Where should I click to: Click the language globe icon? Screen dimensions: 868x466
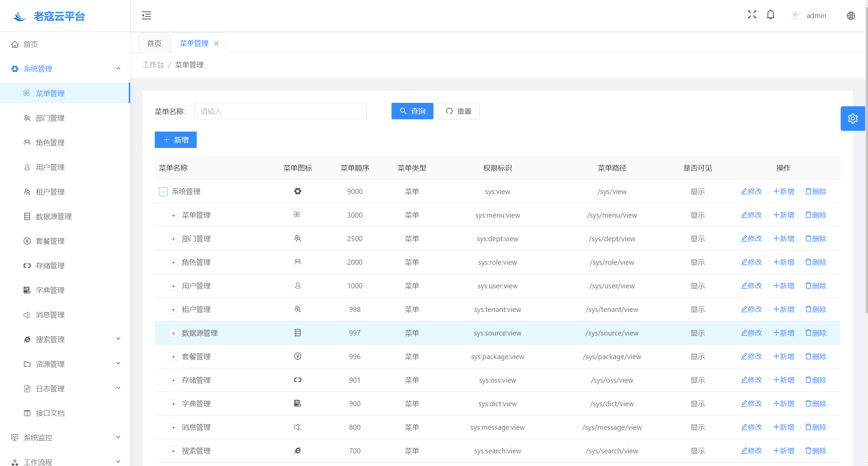tap(851, 16)
